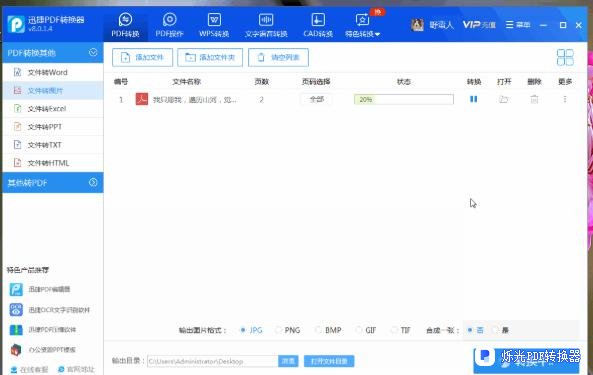Click the output directory path field
This screenshot has height=375, width=593.
pyautogui.click(x=212, y=361)
